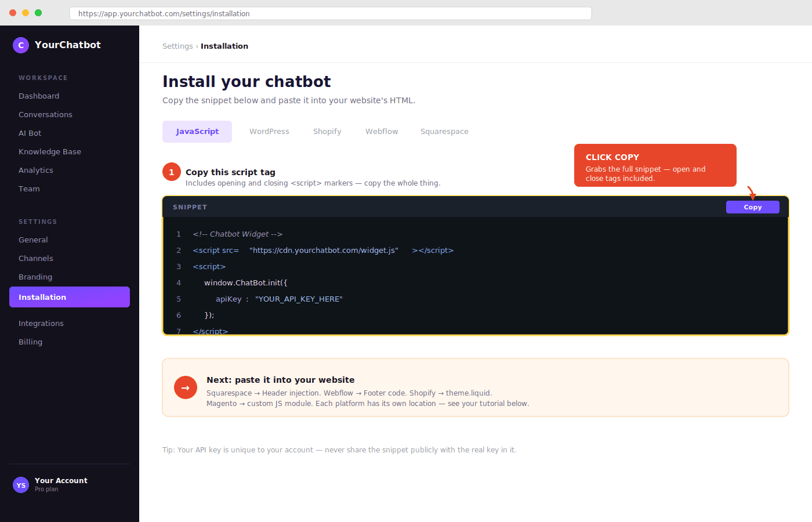The image size is (812, 522).
Task: Open the Dashboard from the sidebar
Action: (39, 96)
